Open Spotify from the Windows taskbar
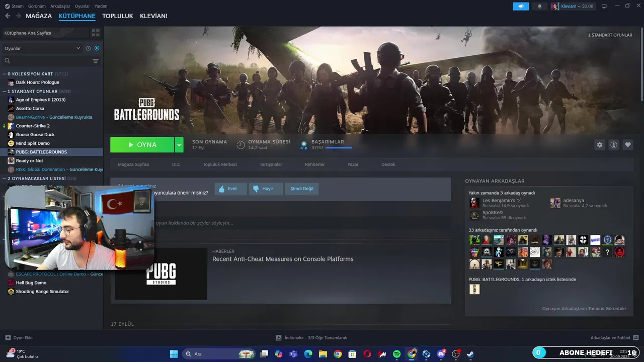 pos(396,354)
